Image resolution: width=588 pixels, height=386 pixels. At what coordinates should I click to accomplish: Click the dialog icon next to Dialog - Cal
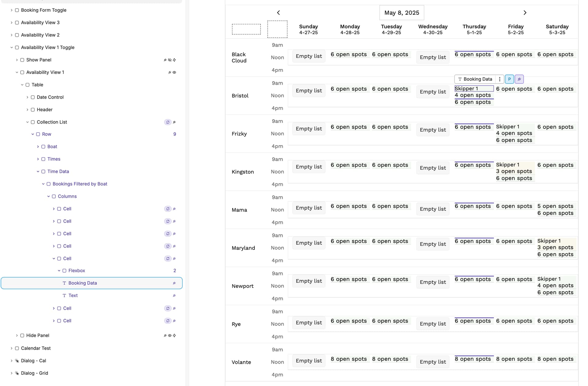(x=17, y=361)
